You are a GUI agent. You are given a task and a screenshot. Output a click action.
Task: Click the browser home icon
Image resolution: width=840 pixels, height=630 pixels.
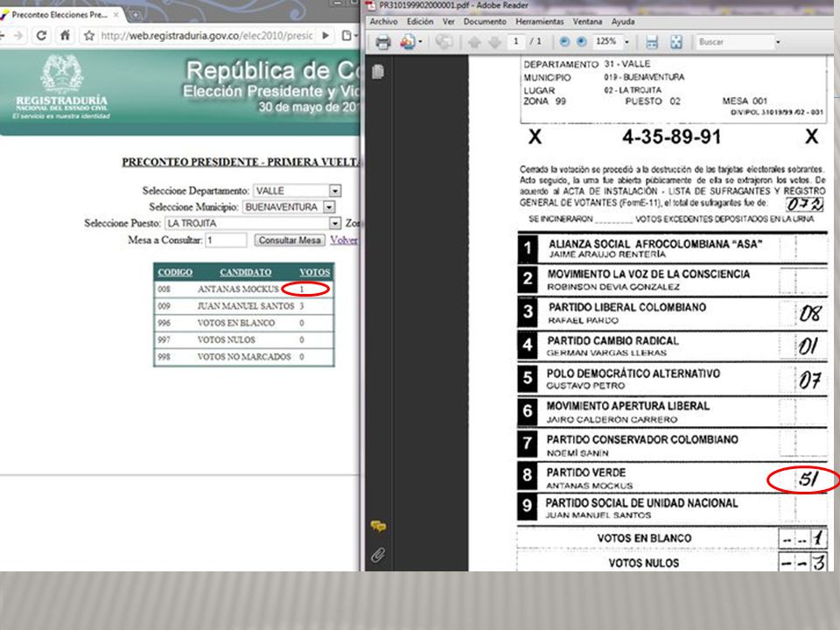tap(65, 36)
